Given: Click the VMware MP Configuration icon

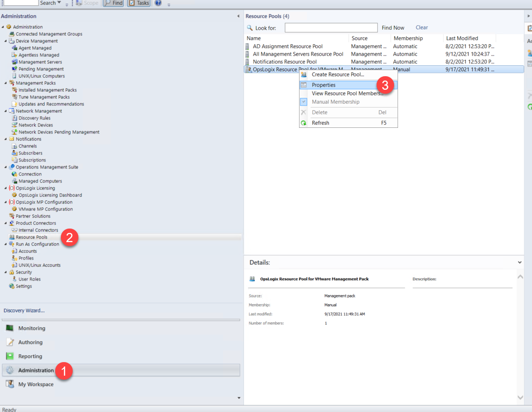Looking at the screenshot, I should click(x=15, y=209).
